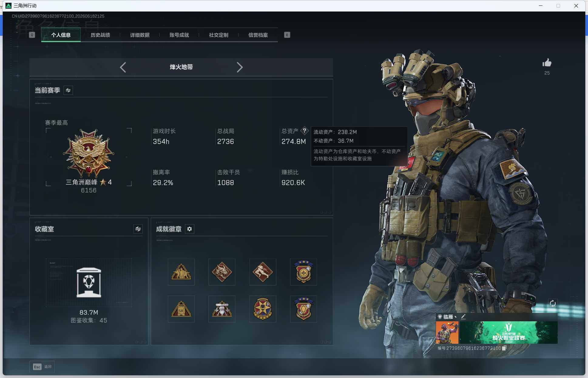This screenshot has height=378, width=588.
Task: Click the 三角洲行动 window title icon
Action: pos(8,6)
